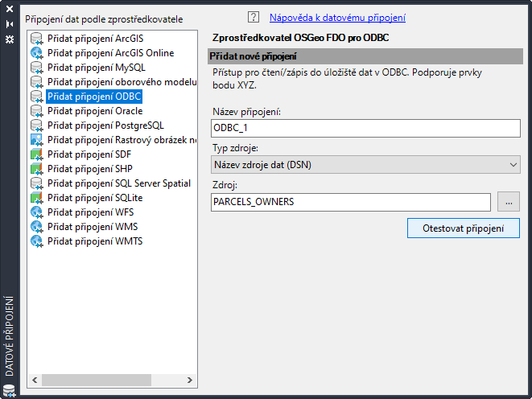
Task: Choose Přidat připojení PostgreSQL
Action: [x=105, y=125]
